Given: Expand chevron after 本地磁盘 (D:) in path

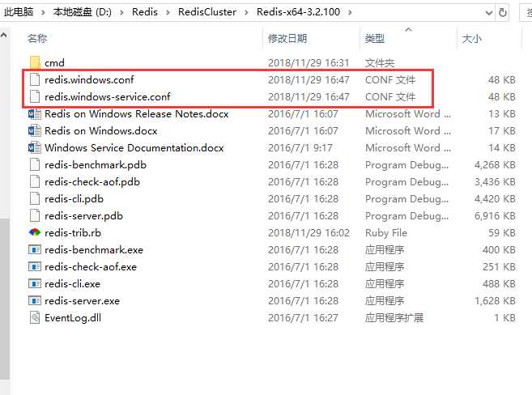Looking at the screenshot, I should pos(121,12).
